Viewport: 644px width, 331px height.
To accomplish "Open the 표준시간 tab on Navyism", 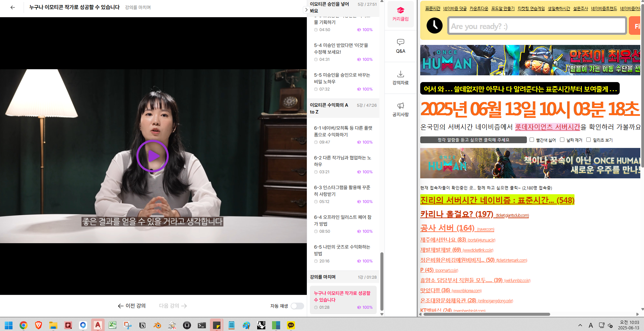I will click(433, 8).
